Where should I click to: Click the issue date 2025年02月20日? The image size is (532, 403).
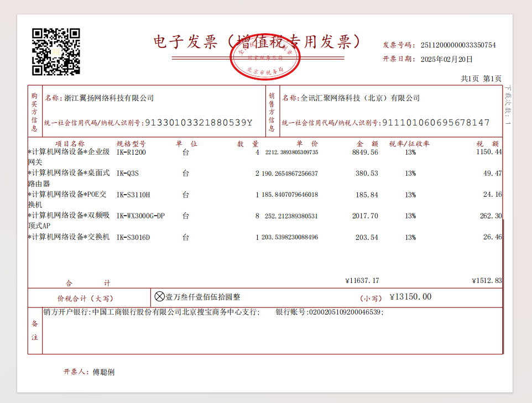pyautogui.click(x=447, y=59)
